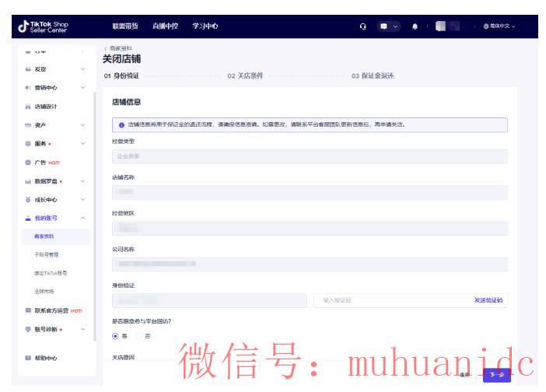
Task: Click the TikTok Shop Seller Center logo
Action: click(44, 26)
